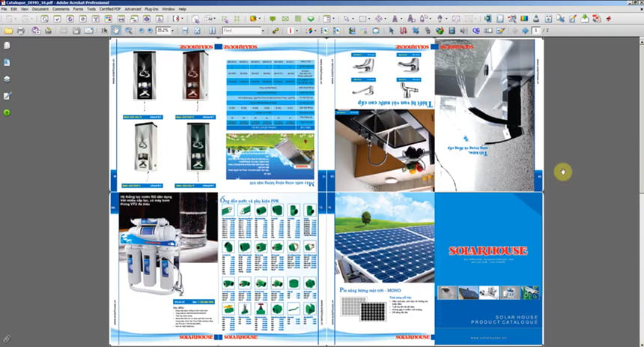The width and height of the screenshot is (644, 347).
Task: Click the funnel filter icon in top toolbar
Action: pos(95,19)
